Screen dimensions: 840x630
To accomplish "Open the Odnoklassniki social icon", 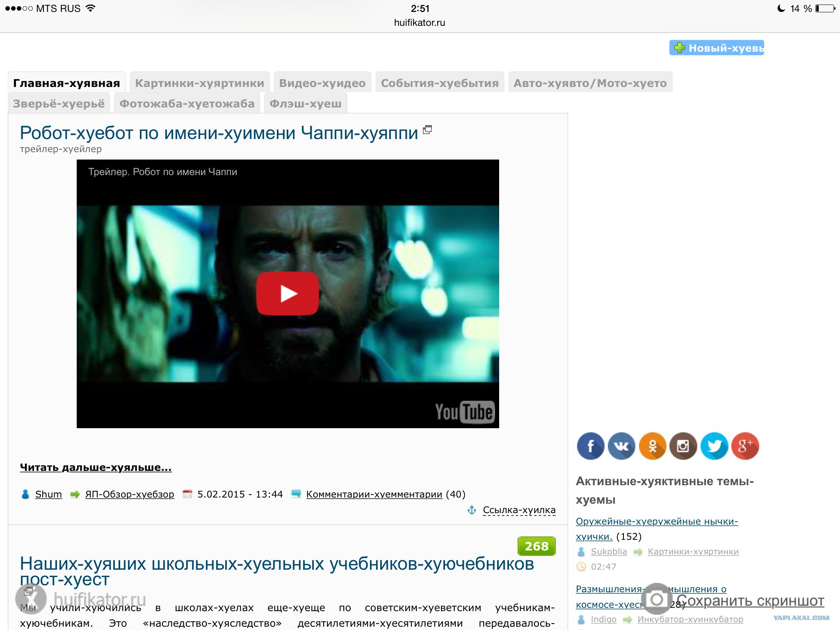I will pyautogui.click(x=652, y=446).
